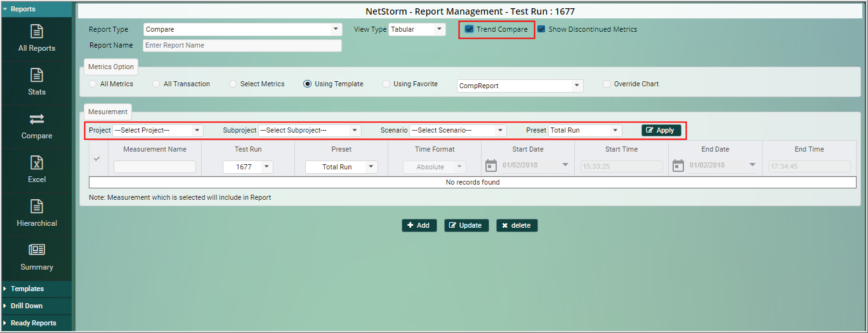
Task: Enable the Override Chart checkbox
Action: tap(607, 84)
